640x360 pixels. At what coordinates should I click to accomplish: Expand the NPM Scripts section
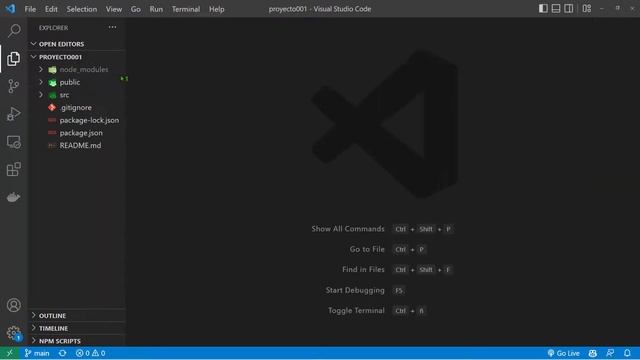point(76,341)
